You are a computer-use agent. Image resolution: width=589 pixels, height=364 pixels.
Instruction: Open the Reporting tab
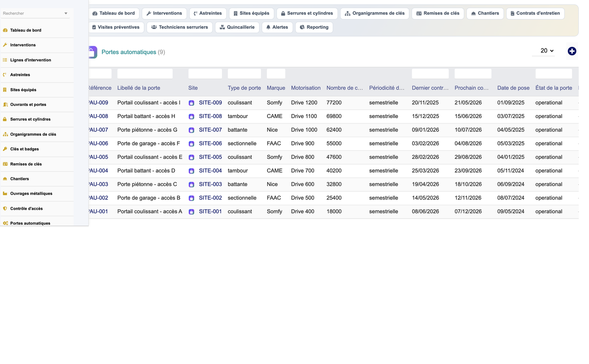(314, 27)
